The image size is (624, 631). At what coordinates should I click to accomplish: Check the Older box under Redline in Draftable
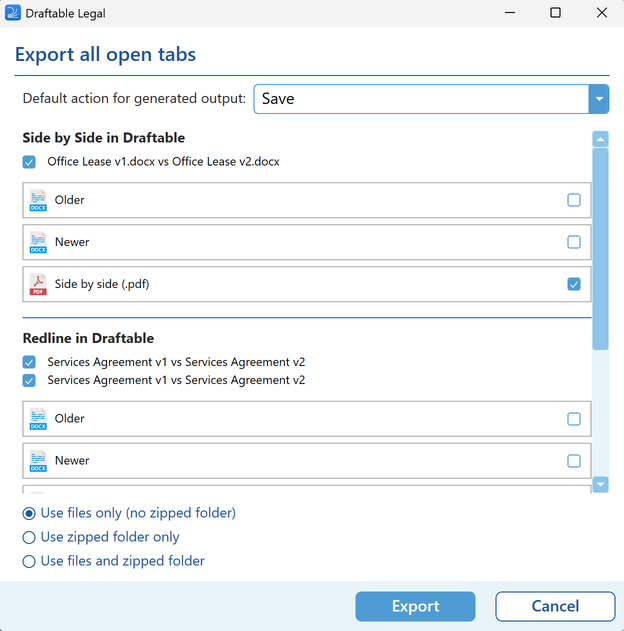click(x=574, y=419)
